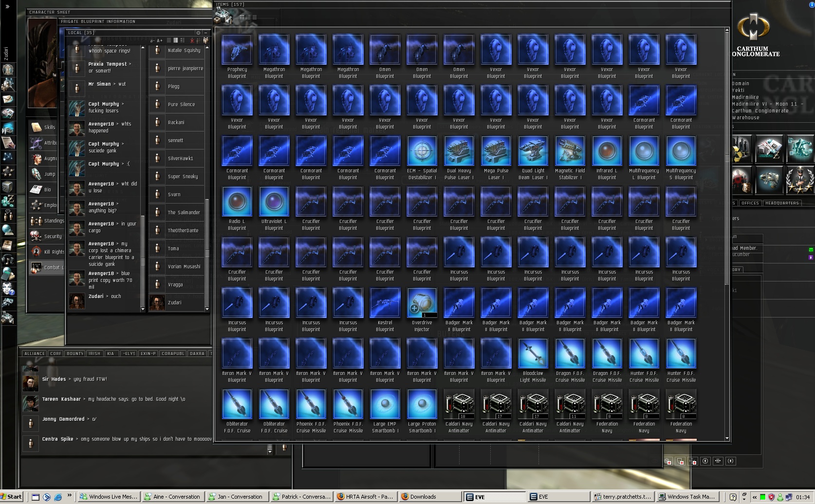Screen dimensions: 815x504
Task: Select the ECM - Spatial Destabilizer I item
Action: (x=422, y=158)
